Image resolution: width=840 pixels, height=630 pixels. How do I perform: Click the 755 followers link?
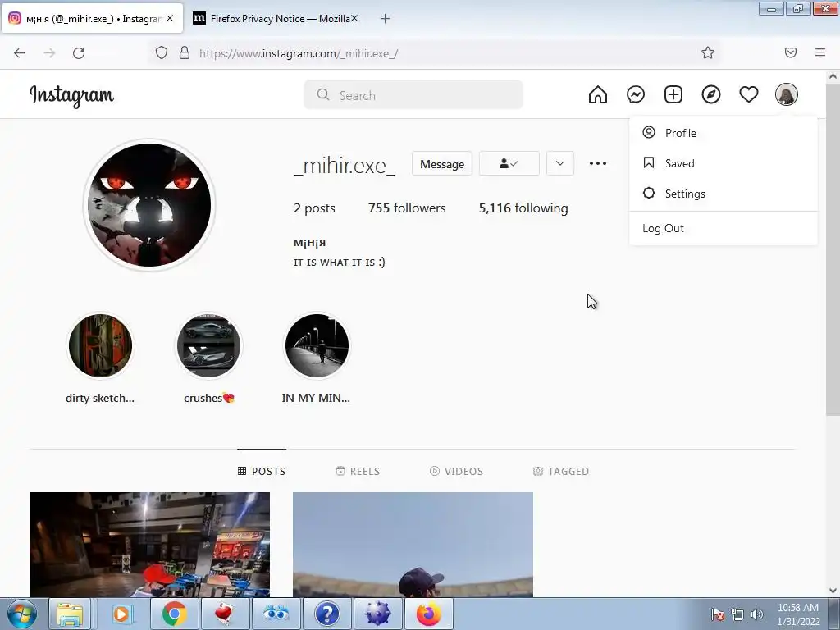coord(407,208)
